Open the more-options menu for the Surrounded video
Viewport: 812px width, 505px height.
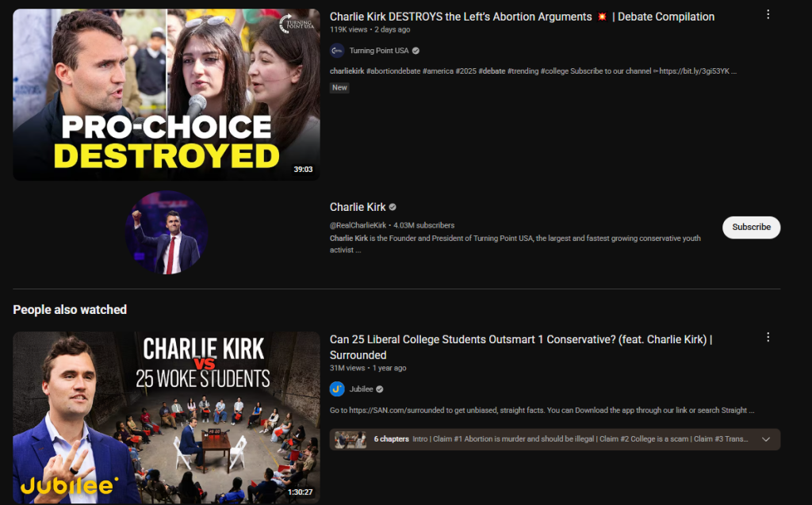click(768, 337)
